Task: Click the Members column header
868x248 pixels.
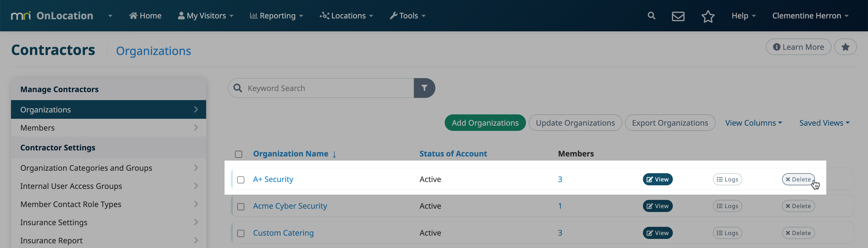Action: point(576,153)
